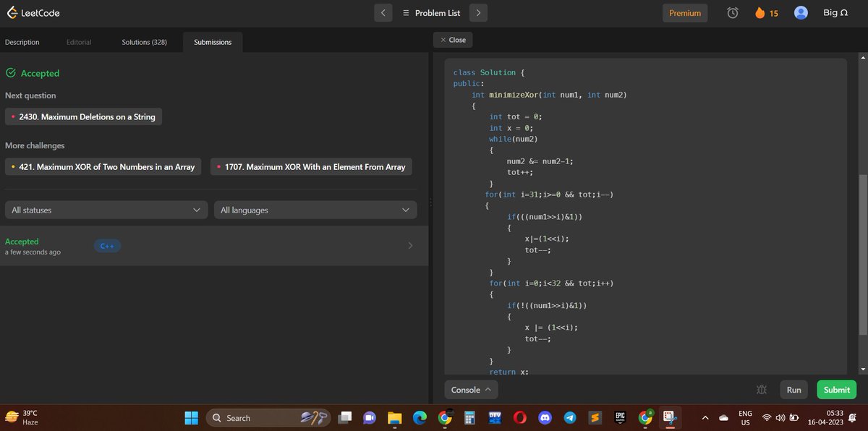Open 2430. Maximum Deletions on a String
The width and height of the screenshot is (868, 431).
83,116
